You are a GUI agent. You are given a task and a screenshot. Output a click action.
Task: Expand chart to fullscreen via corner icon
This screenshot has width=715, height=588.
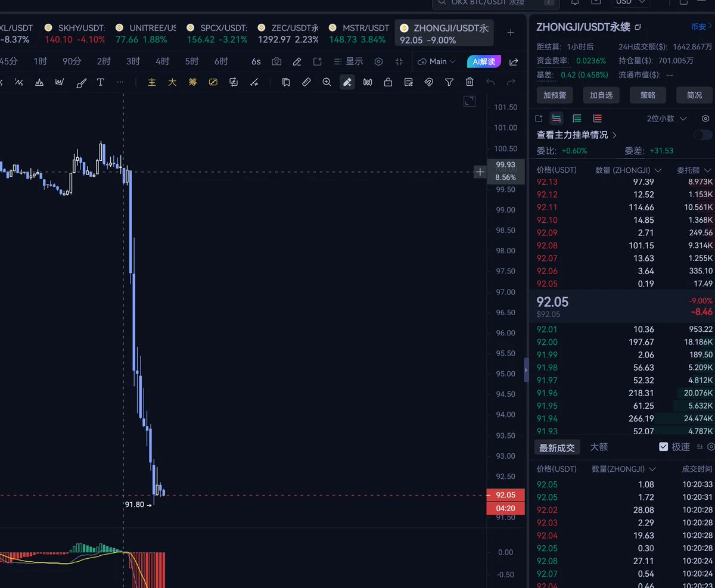470,101
